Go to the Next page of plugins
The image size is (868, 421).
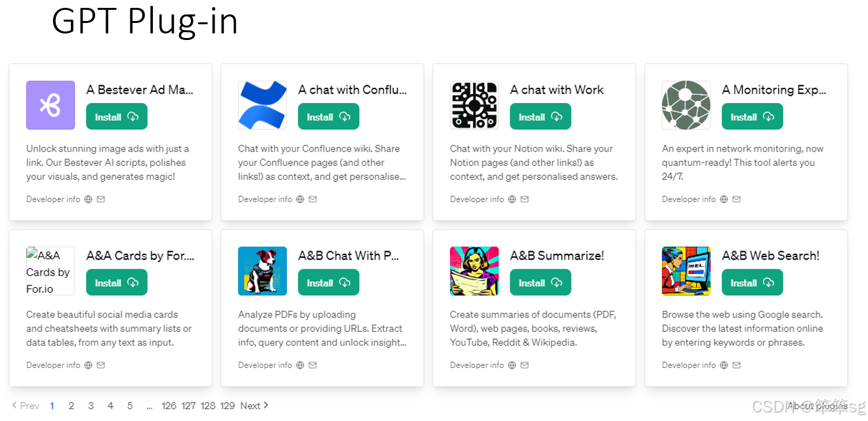point(254,406)
